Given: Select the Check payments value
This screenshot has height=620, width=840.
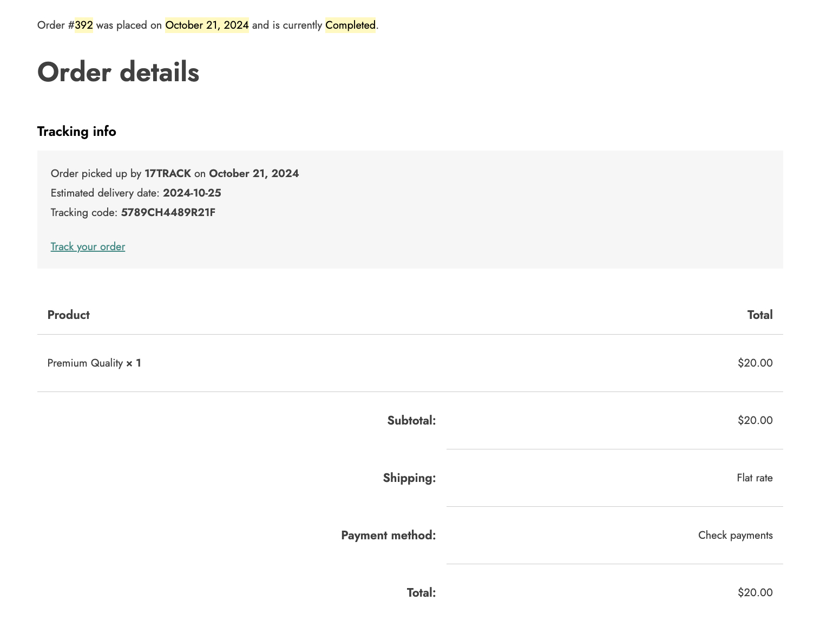Looking at the screenshot, I should coord(735,536).
